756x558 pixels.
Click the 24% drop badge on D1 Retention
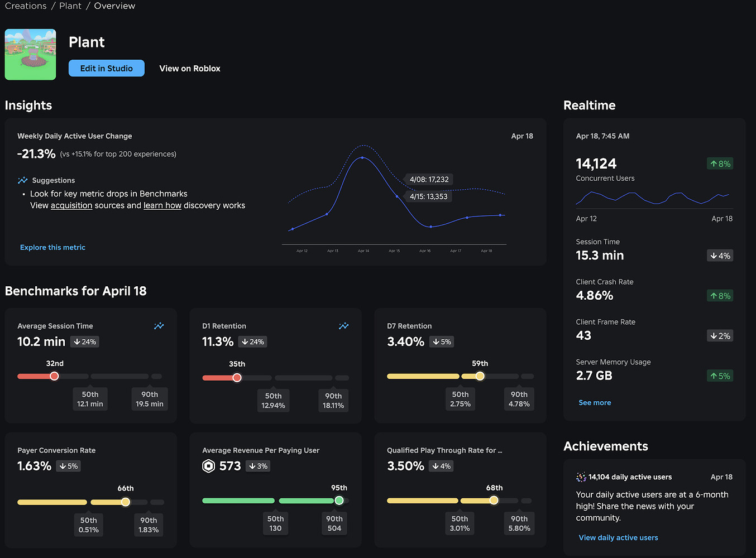click(252, 341)
